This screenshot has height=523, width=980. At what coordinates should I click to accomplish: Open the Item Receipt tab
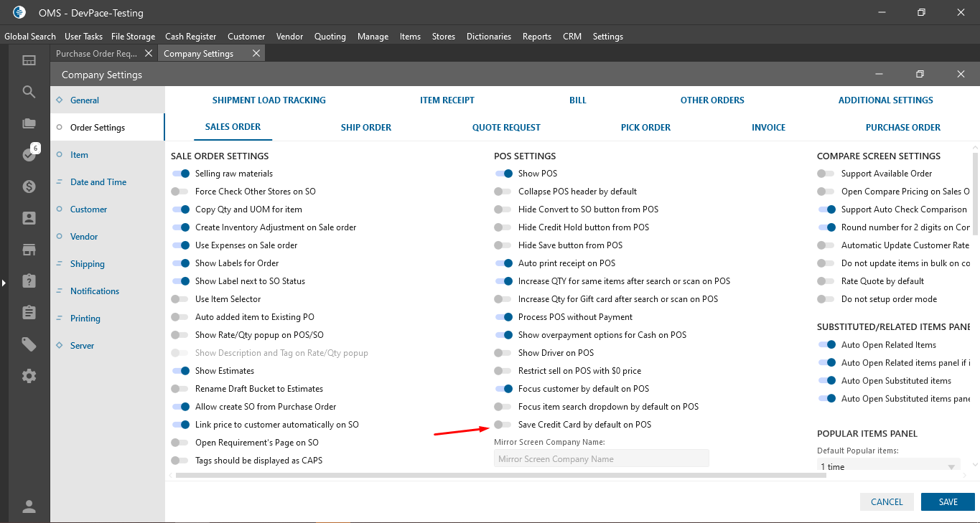447,100
